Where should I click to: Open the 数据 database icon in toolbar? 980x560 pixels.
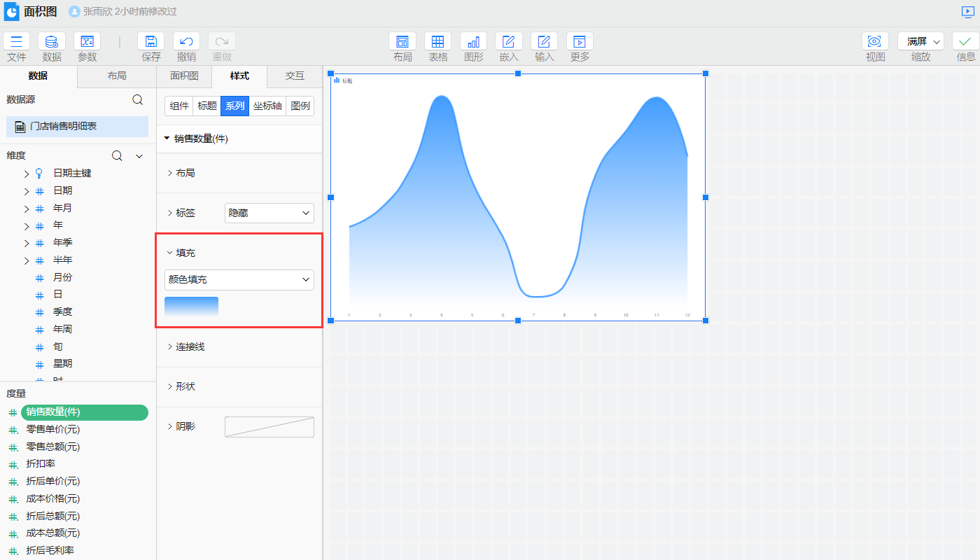click(52, 41)
